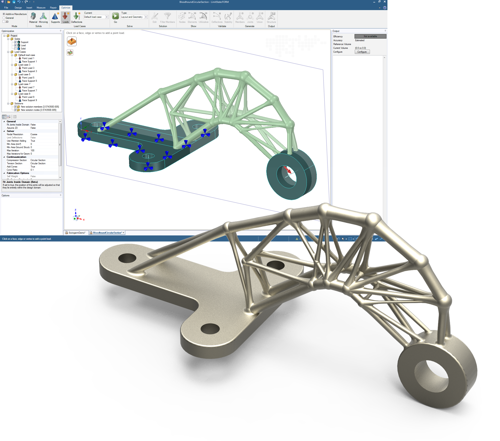Click the orange solid icon in the viewport
The height and width of the screenshot is (441, 500).
click(72, 41)
